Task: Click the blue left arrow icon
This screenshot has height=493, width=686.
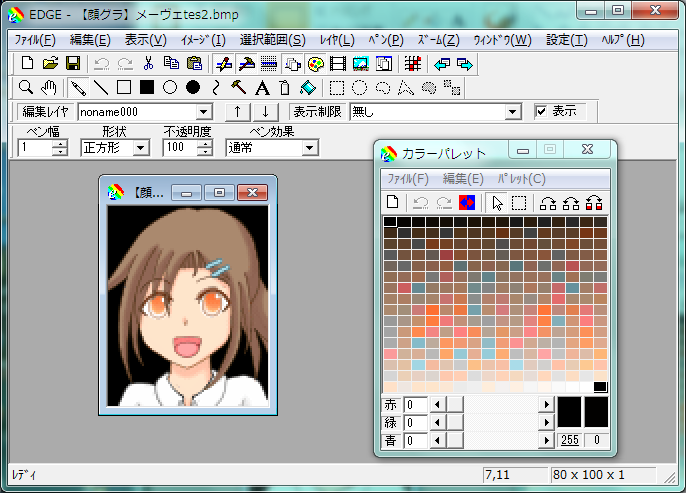Action: click(x=442, y=64)
